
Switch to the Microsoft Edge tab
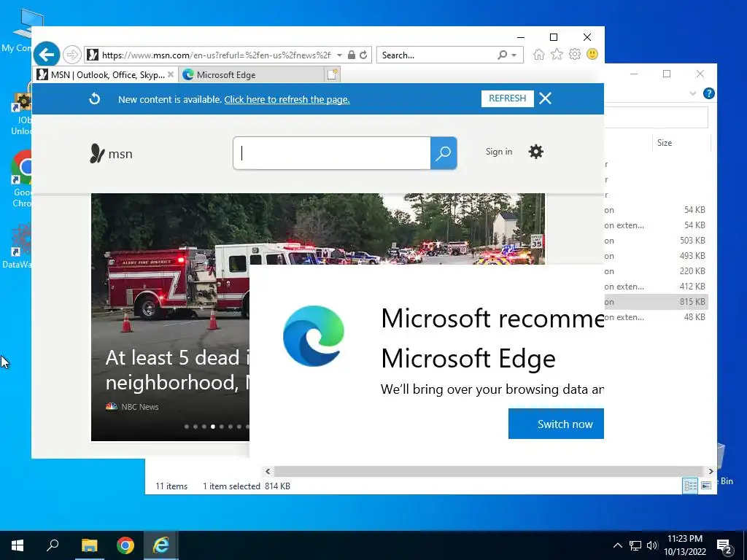pyautogui.click(x=252, y=75)
